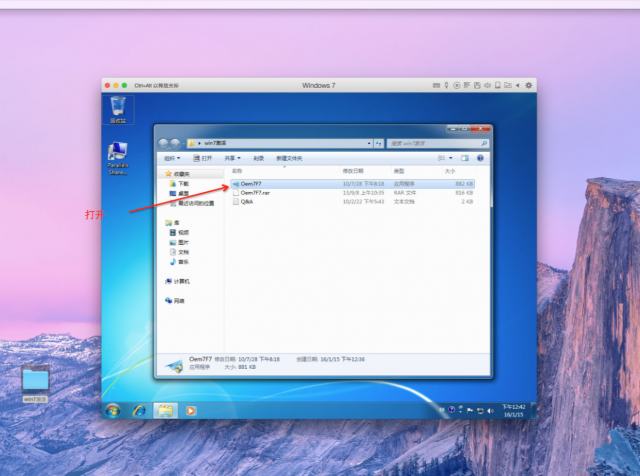Viewport: 640px width, 476px height.
Task: Select 库 in the navigation pane
Action: click(172, 223)
